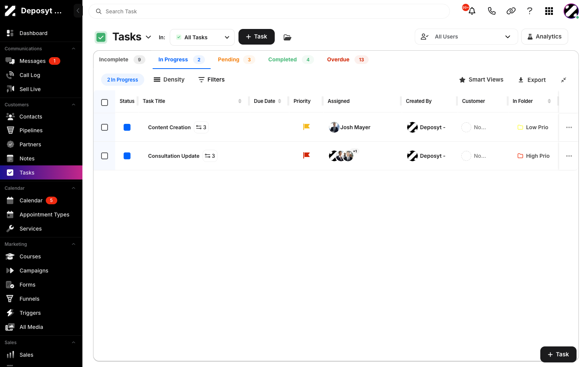Click the yellow priority flag on Content Creation

pyautogui.click(x=306, y=127)
